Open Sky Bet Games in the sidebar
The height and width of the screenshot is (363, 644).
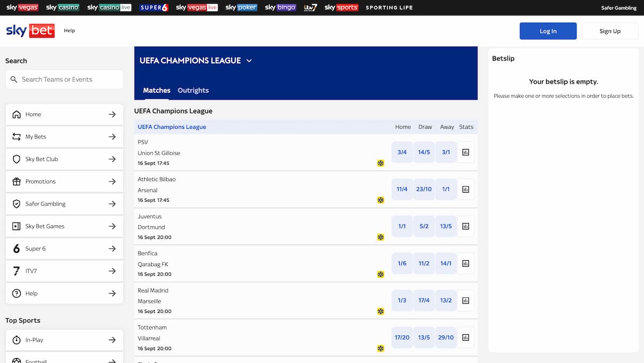click(64, 226)
